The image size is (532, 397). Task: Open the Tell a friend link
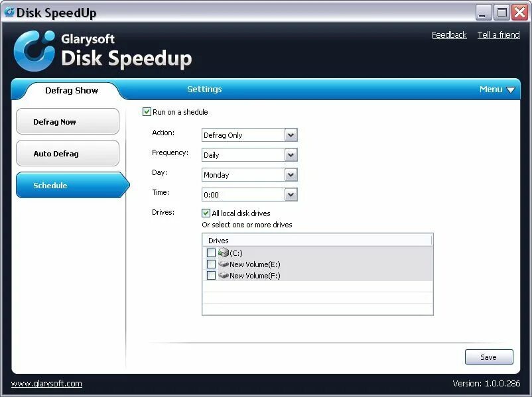498,35
